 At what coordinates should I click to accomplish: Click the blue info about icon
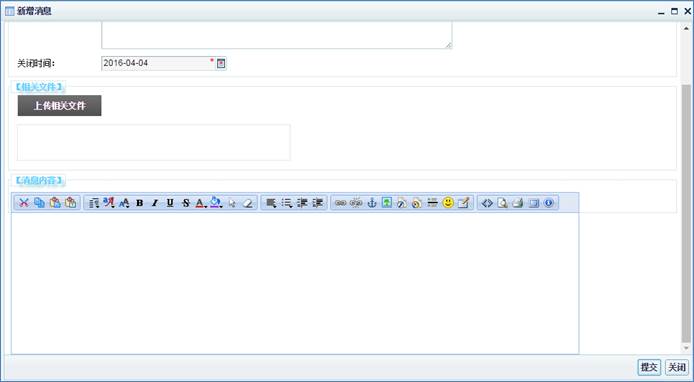click(549, 203)
